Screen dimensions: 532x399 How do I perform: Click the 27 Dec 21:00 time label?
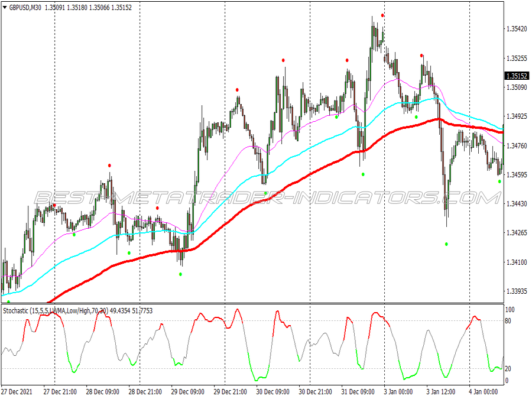[60, 391]
